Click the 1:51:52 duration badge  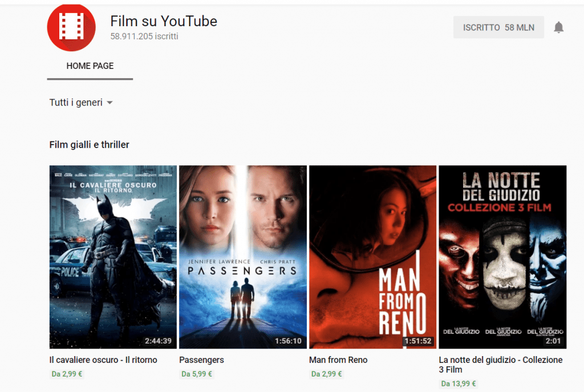(x=418, y=341)
